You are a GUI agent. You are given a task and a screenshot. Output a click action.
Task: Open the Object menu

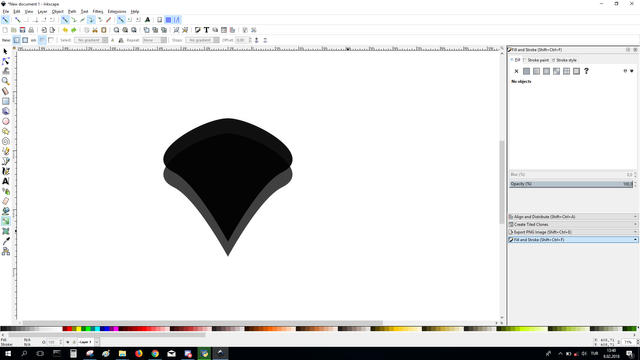[58, 11]
